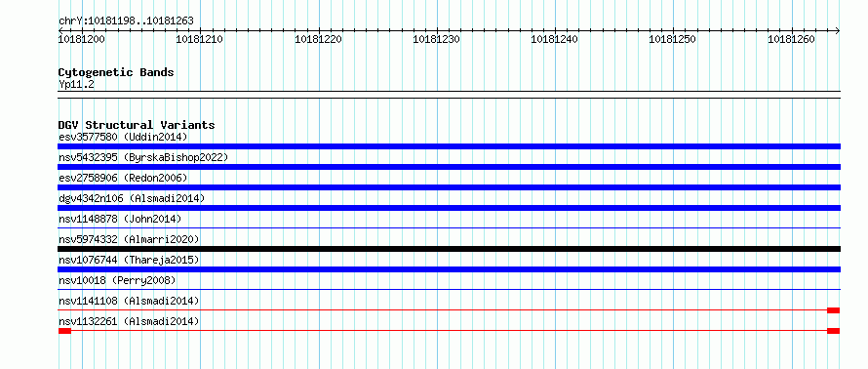Click ruler position 10181210

(200, 39)
